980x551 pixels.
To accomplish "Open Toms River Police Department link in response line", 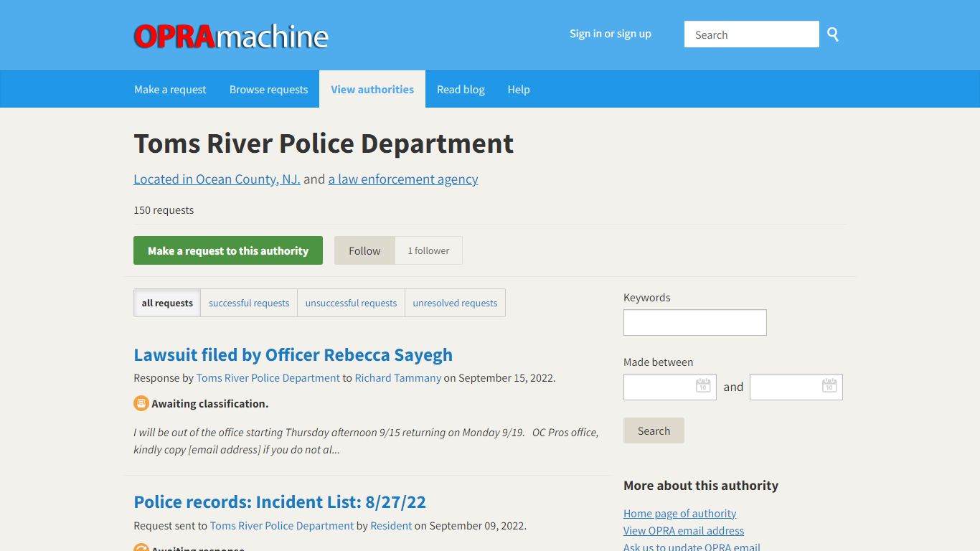I will [268, 377].
